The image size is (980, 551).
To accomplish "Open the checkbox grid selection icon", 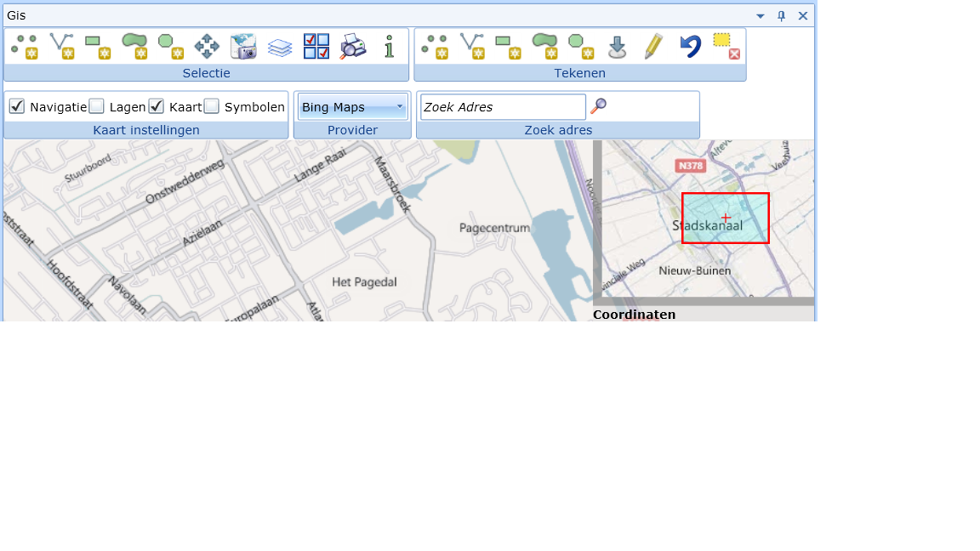I will tap(316, 47).
